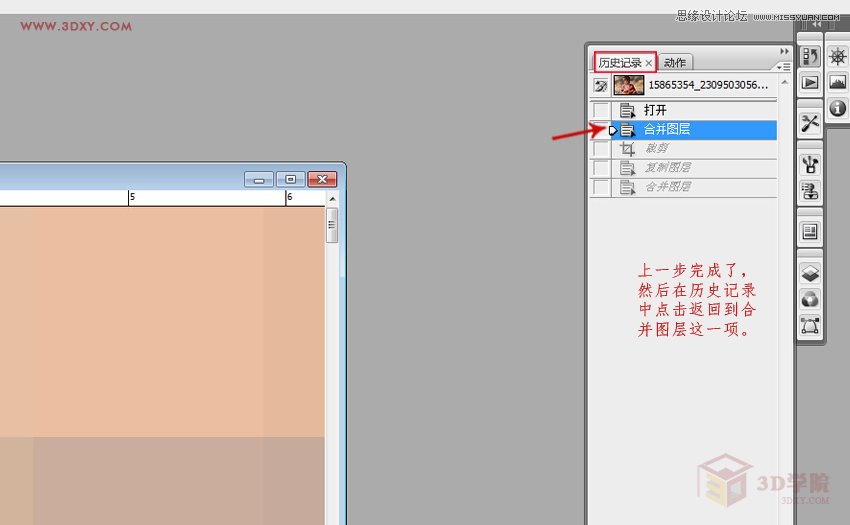Click History panel scroll up arrow
The height and width of the screenshot is (525, 850).
tap(784, 82)
